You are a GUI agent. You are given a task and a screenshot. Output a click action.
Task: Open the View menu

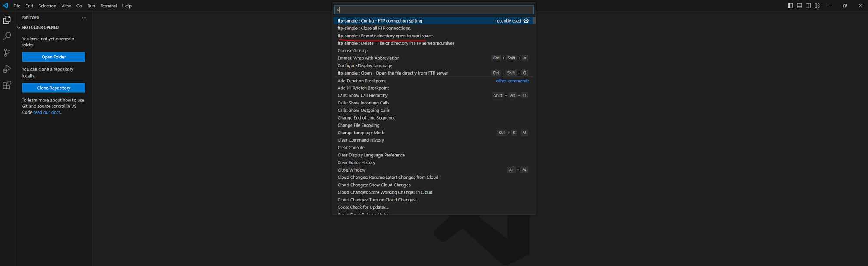pos(66,6)
